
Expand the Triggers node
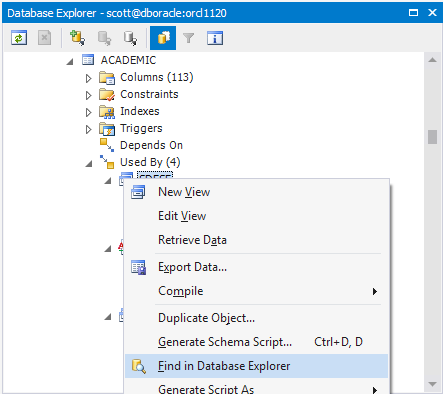[x=88, y=129]
